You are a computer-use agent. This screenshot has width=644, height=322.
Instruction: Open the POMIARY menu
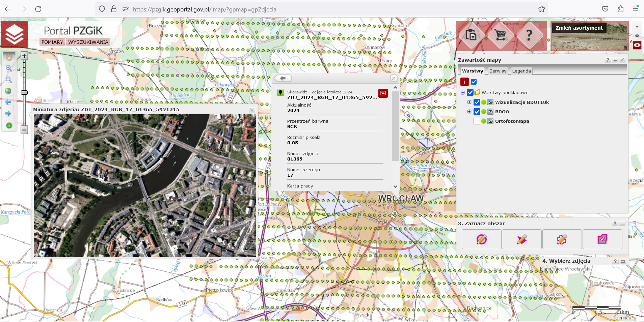pyautogui.click(x=52, y=42)
